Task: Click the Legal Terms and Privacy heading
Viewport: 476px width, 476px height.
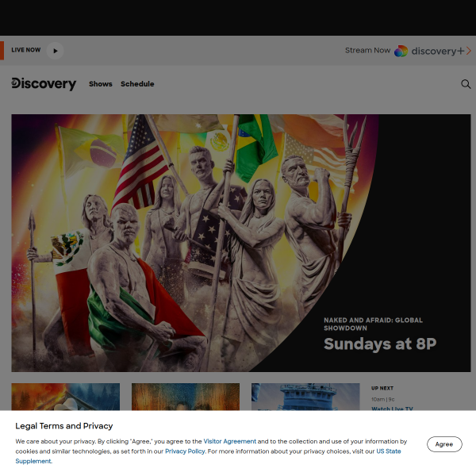Action: point(64,426)
